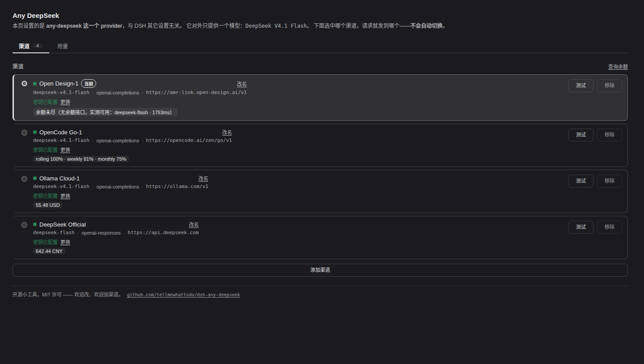The width and height of the screenshot is (644, 364).
Task: Select the Open Design-1 channel radio button
Action: coord(24,84)
